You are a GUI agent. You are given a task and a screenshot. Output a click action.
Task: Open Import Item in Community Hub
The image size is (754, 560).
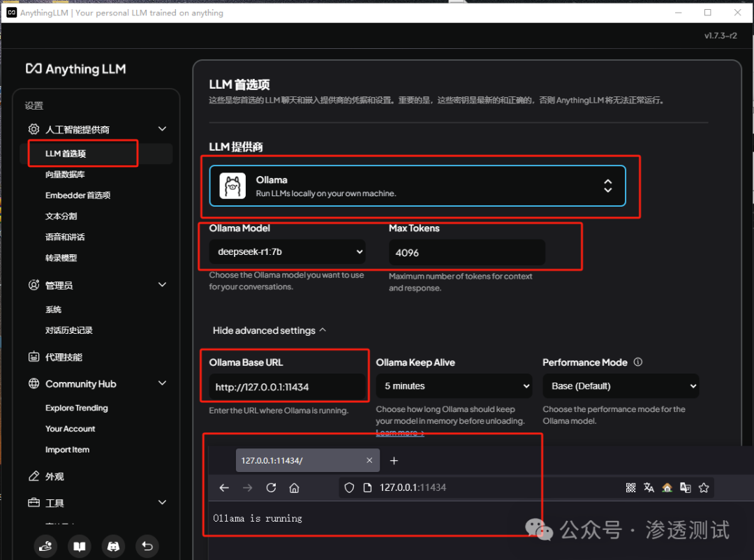coord(67,450)
